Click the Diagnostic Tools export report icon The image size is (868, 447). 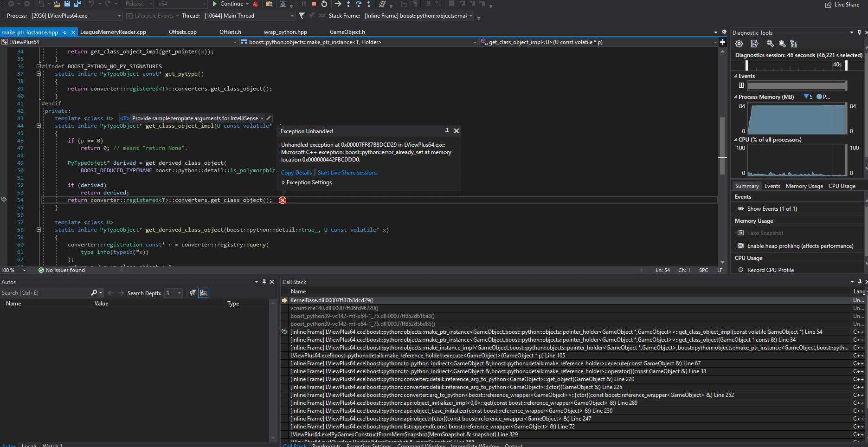point(755,44)
